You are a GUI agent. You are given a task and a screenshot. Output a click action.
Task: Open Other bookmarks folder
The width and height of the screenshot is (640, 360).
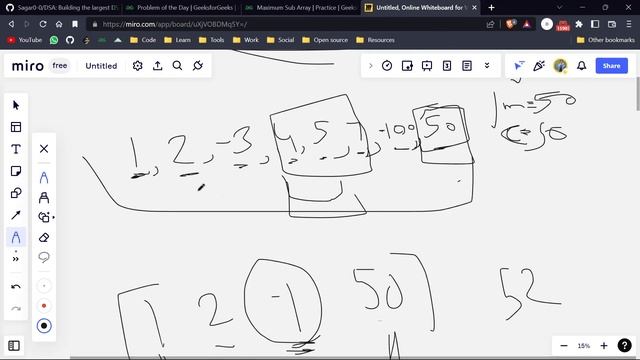(606, 40)
